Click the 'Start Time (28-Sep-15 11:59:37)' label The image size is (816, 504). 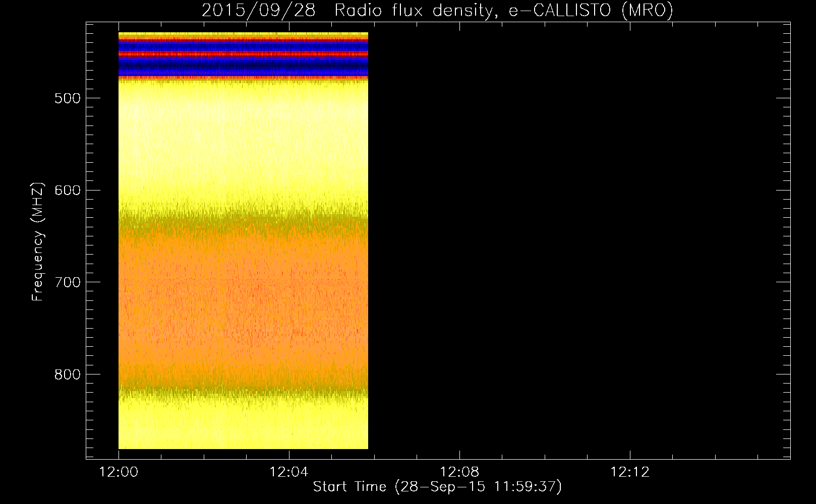click(x=437, y=487)
